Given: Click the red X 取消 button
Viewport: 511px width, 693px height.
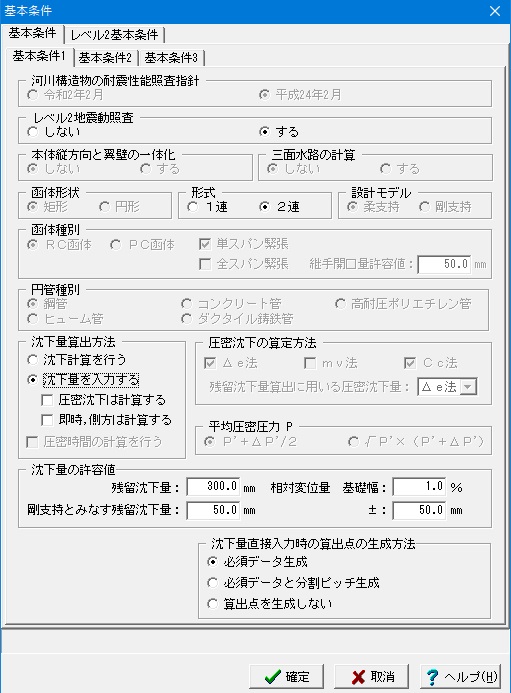Looking at the screenshot, I should [371, 676].
